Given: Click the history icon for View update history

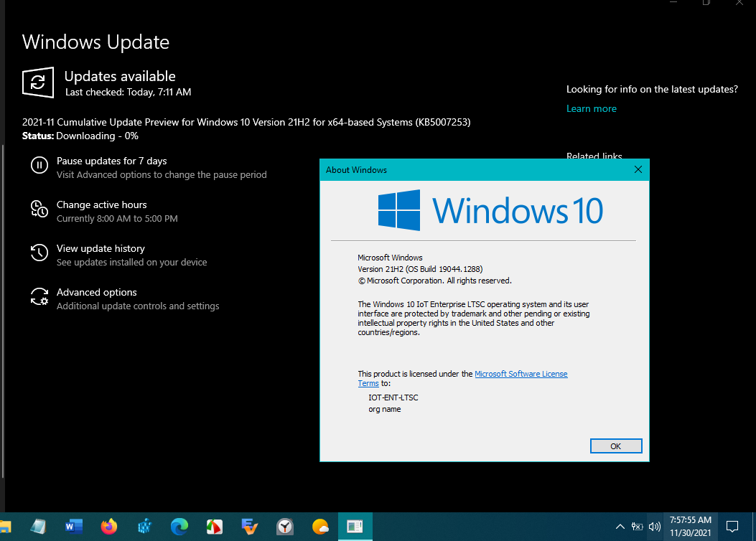Looking at the screenshot, I should pos(39,253).
